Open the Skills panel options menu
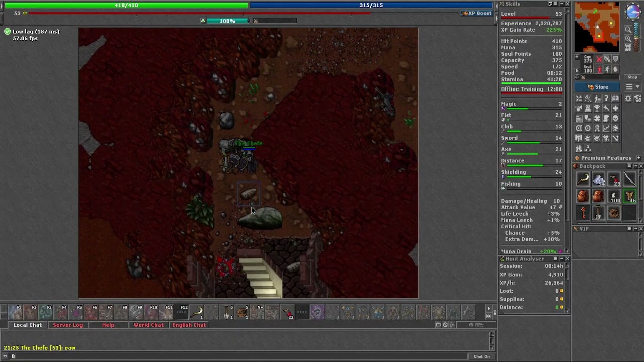This screenshot has width=644, height=362. [555, 4]
